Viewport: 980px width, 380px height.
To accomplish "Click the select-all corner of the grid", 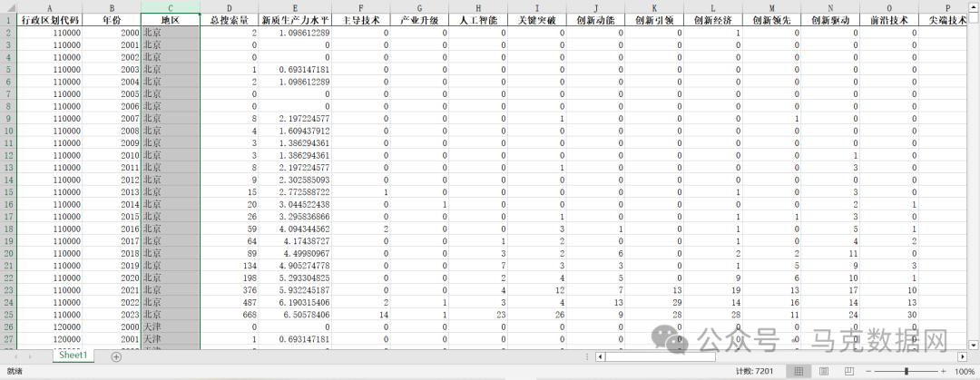I will (8, 7).
